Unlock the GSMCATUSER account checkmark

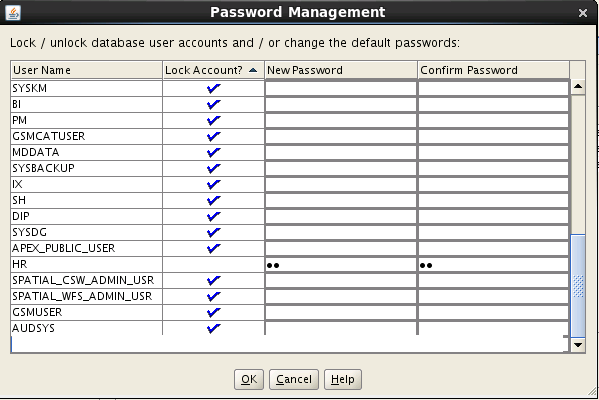pyautogui.click(x=214, y=137)
